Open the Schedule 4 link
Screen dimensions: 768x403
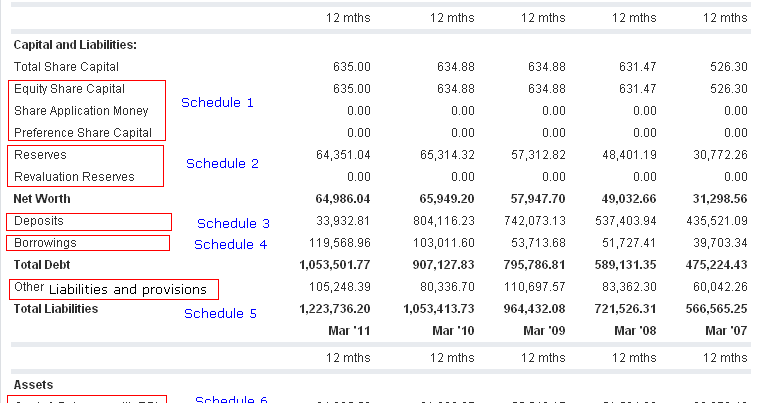coord(231,244)
